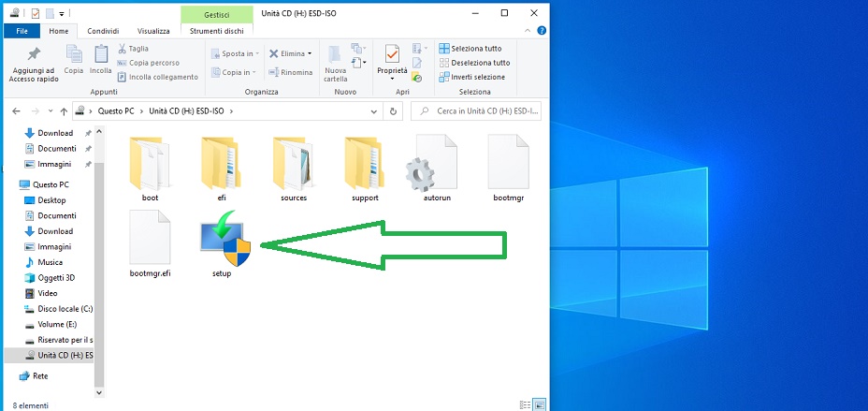The image size is (868, 411).
Task: Open Oggetti 3D in navigation pane
Action: pyautogui.click(x=56, y=277)
